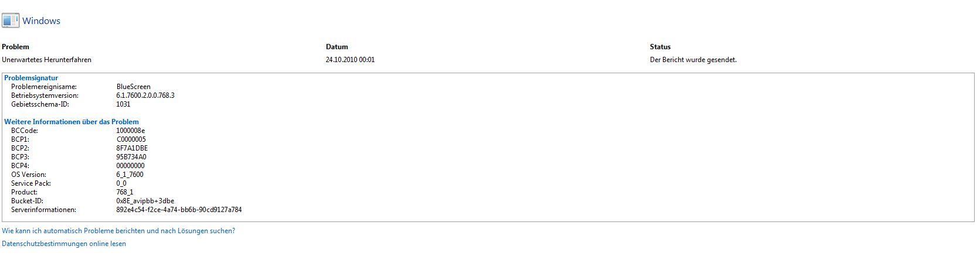Click the Serverinformationen GUID value
This screenshot has height=256, width=980.
coord(179,210)
